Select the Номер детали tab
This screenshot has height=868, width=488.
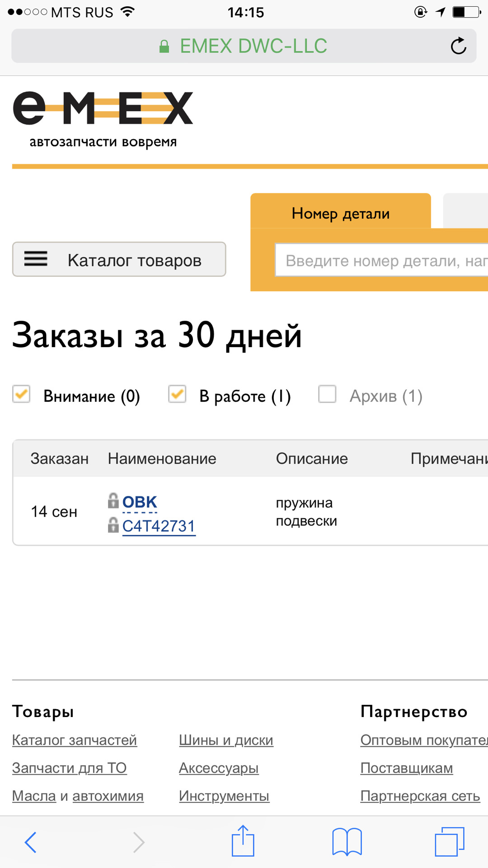coord(341,213)
